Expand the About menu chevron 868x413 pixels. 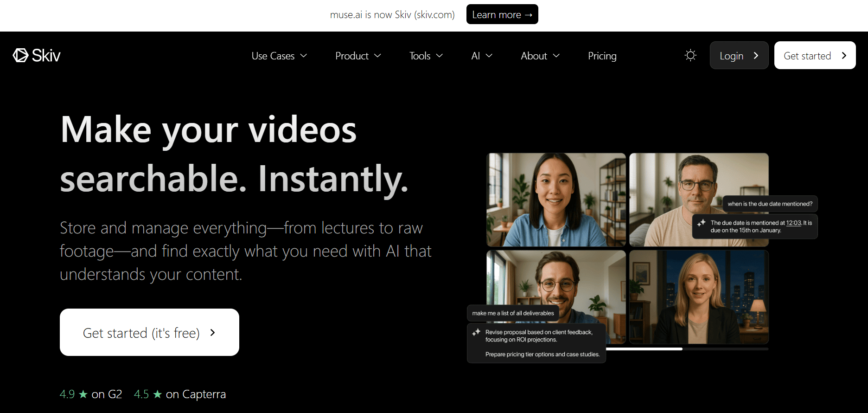click(556, 56)
